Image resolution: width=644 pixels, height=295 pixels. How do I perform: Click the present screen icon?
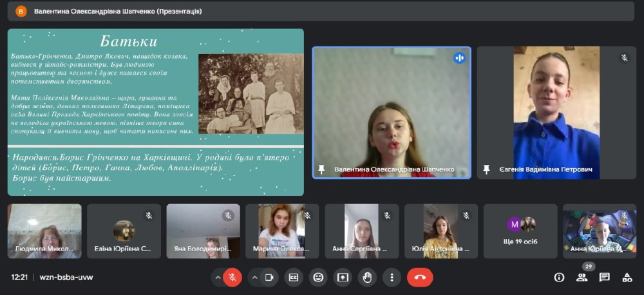click(x=343, y=277)
